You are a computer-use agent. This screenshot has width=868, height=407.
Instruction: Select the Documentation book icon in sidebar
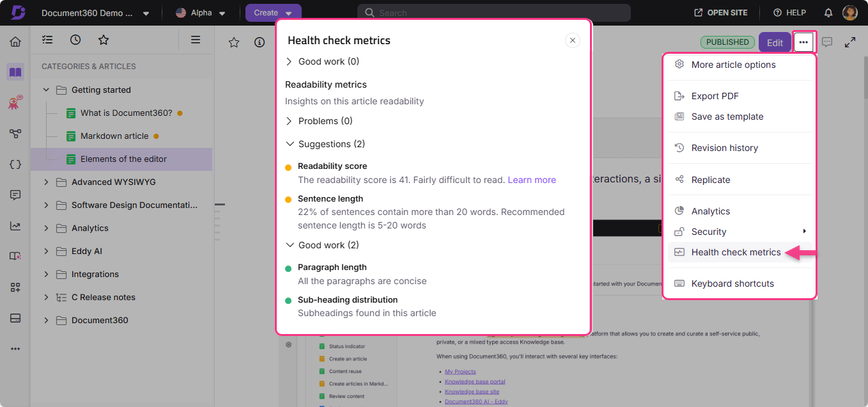[15, 72]
